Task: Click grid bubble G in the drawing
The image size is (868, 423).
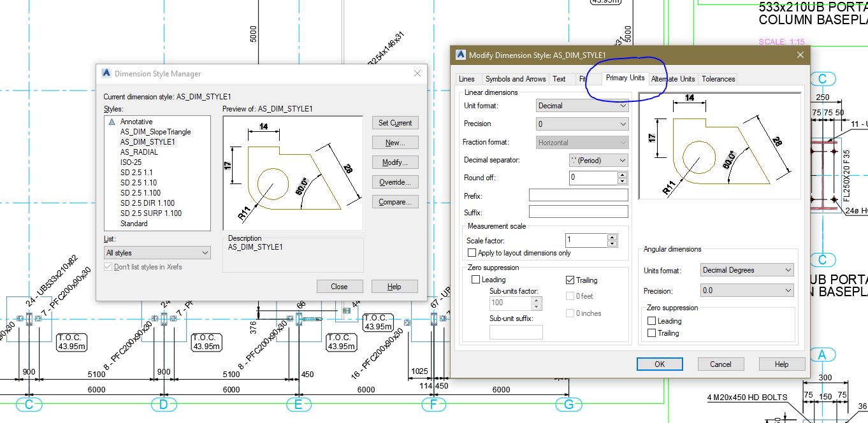Action: pos(568,405)
